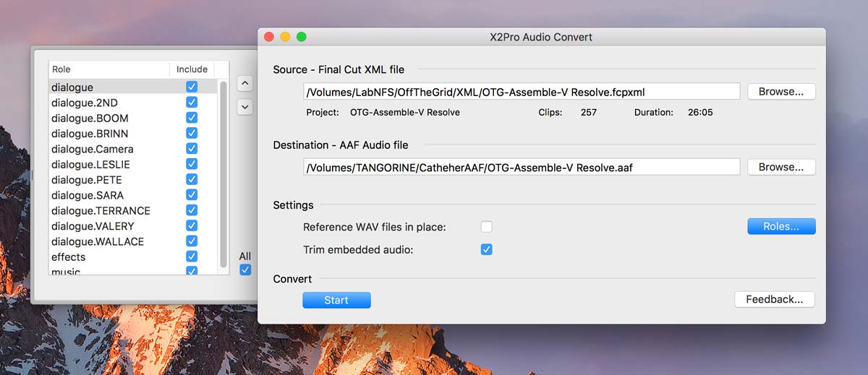Image resolution: width=868 pixels, height=375 pixels.
Task: Browse for the destination AAF audio file
Action: point(781,167)
